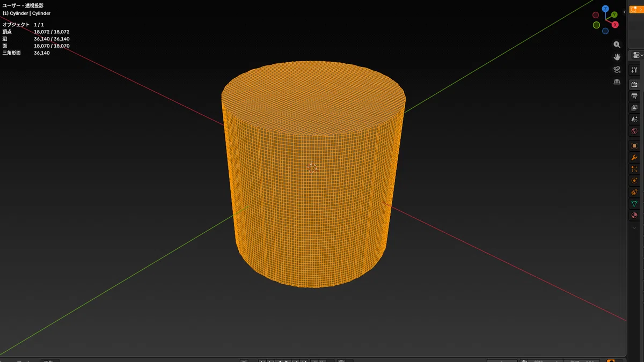This screenshot has width=644, height=362.
Task: Open the Tool properties tab
Action: [x=634, y=70]
